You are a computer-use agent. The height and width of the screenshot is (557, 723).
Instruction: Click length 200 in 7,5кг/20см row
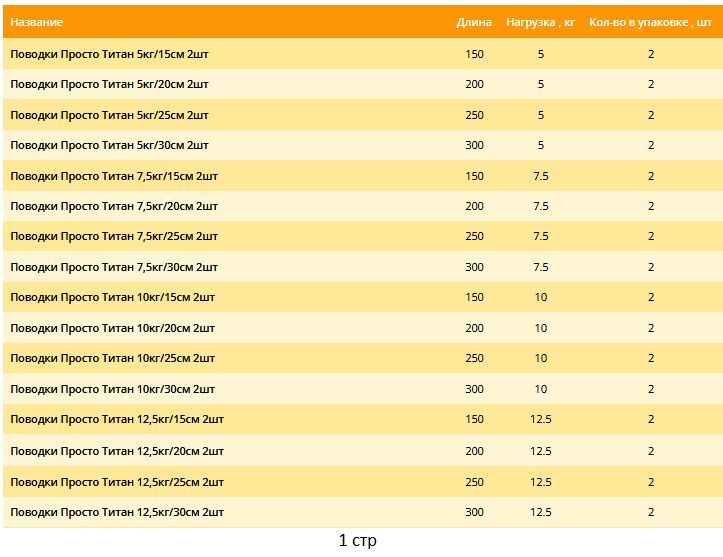(x=474, y=206)
